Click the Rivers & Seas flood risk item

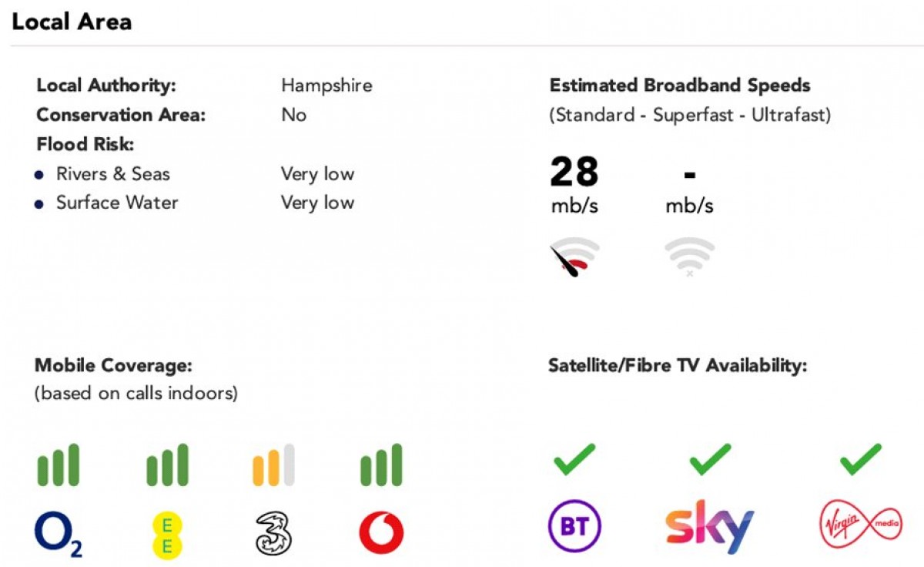[112, 174]
